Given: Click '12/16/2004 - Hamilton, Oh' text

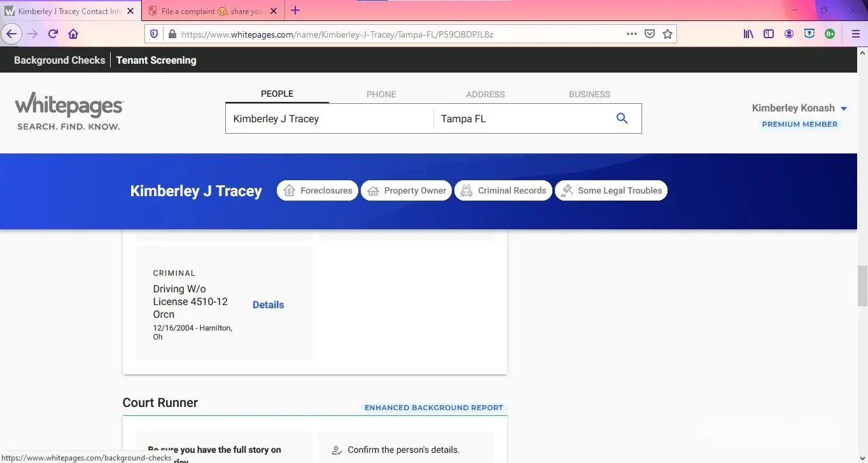Looking at the screenshot, I should (193, 332).
